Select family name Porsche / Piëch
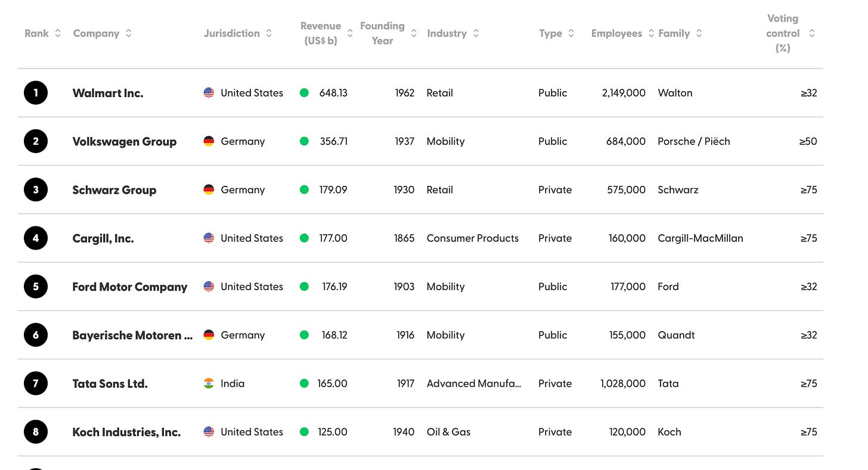 click(694, 141)
